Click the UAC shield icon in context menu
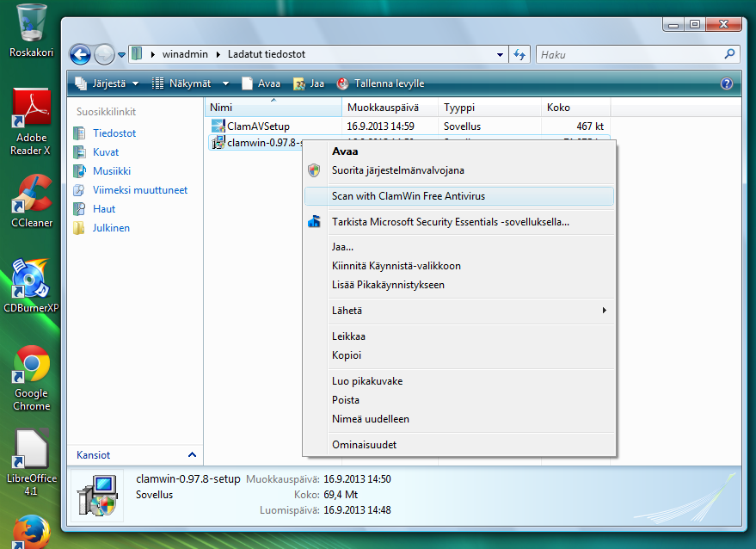Screen dimensions: 756x549 click(314, 170)
